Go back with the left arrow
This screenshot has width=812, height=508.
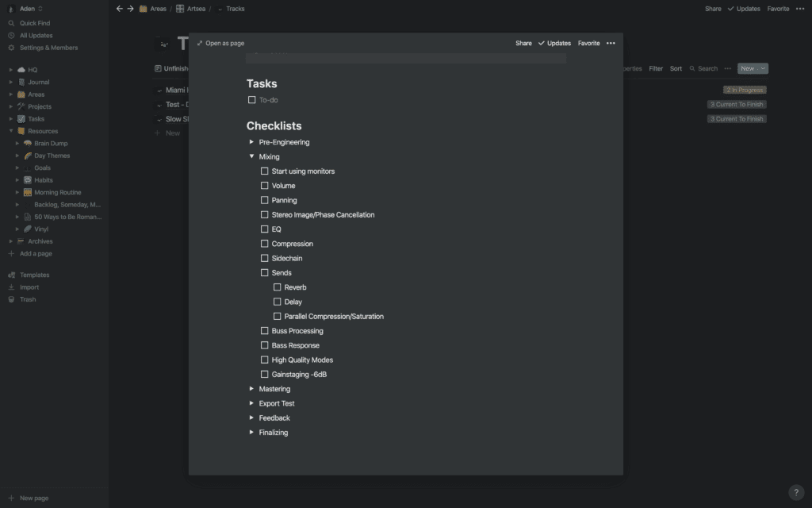pos(120,9)
